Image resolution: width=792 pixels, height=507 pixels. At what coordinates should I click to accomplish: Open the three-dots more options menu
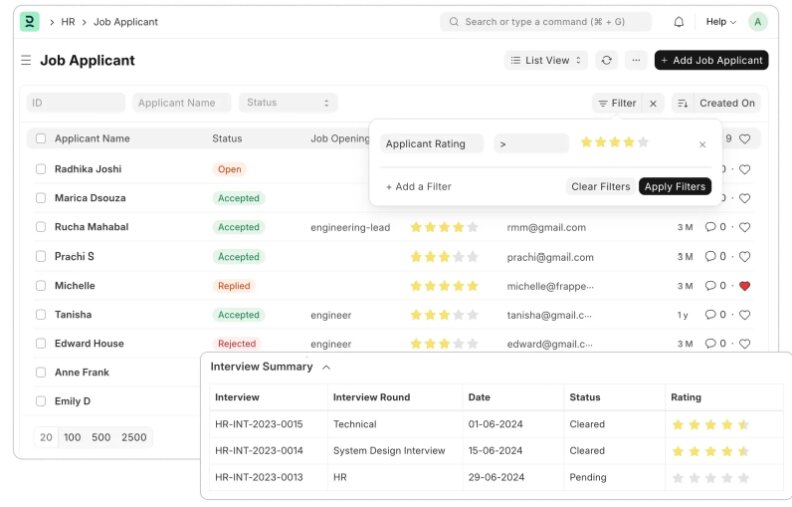coord(636,60)
